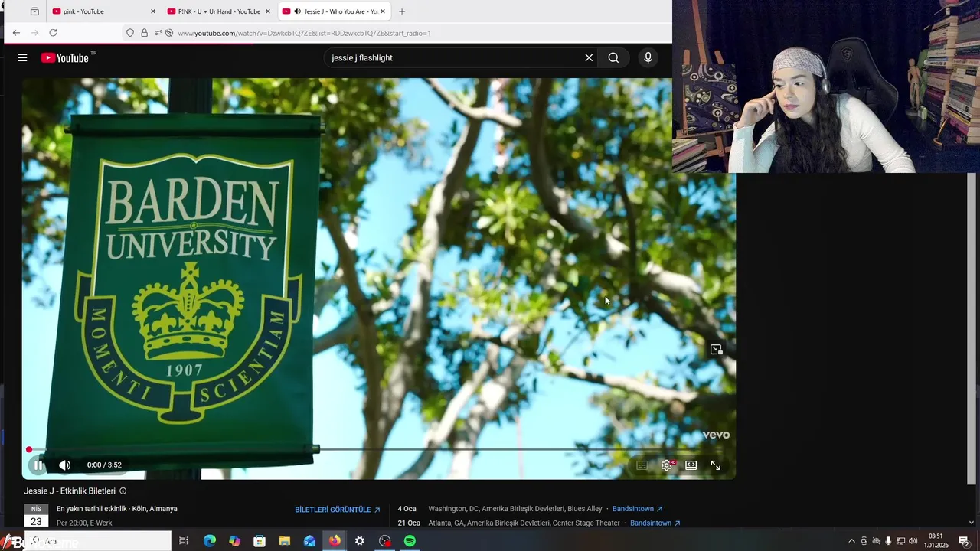Toggle subtitles on the player
This screenshot has height=551, width=980.
point(642,465)
